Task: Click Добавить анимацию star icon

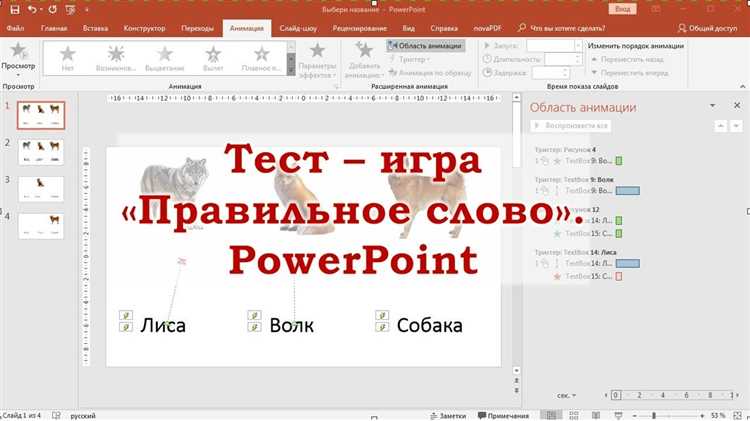Action: pos(364,50)
